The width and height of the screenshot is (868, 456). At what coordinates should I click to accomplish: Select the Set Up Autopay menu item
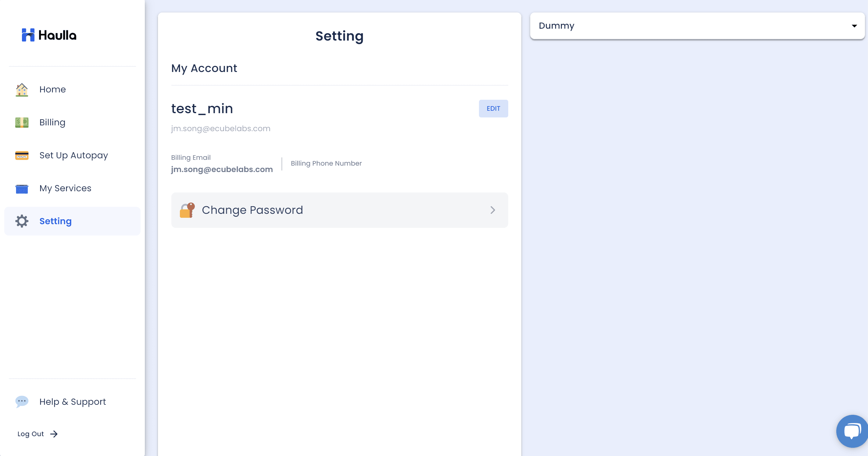point(73,155)
